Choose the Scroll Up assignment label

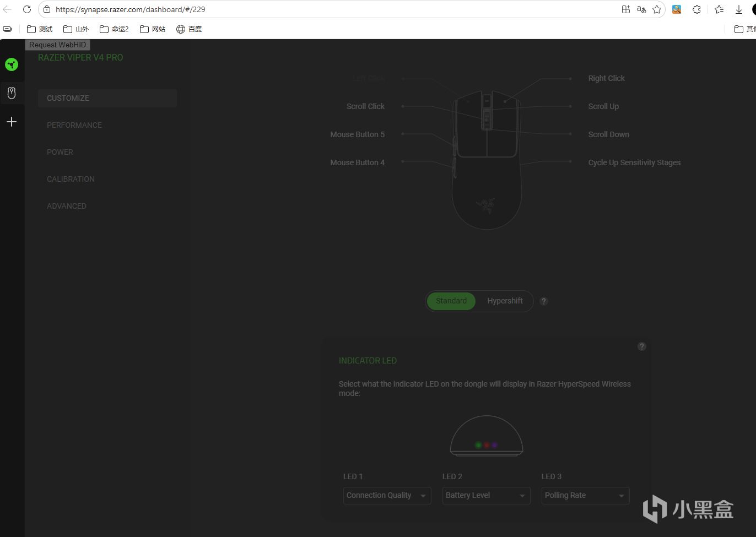[603, 106]
